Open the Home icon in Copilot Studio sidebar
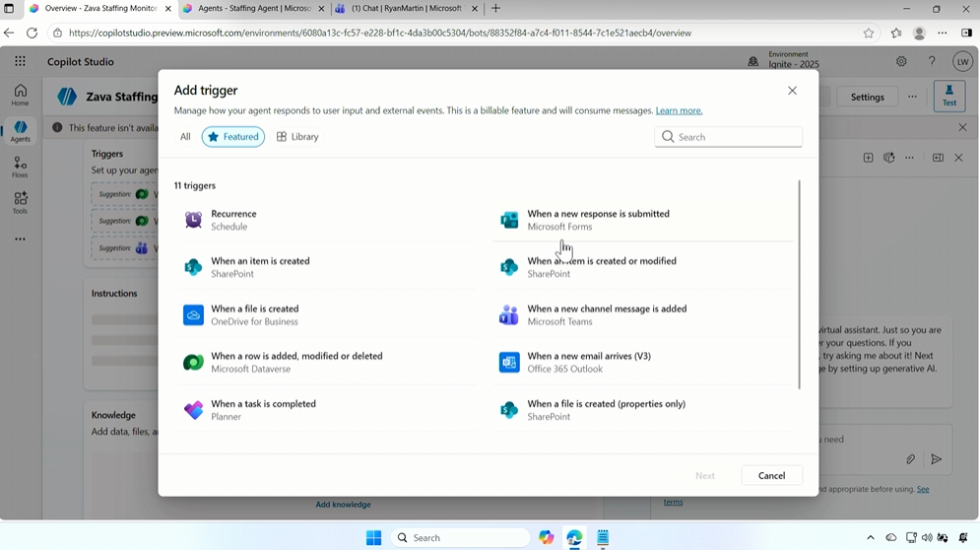The image size is (980, 550). pos(20,95)
